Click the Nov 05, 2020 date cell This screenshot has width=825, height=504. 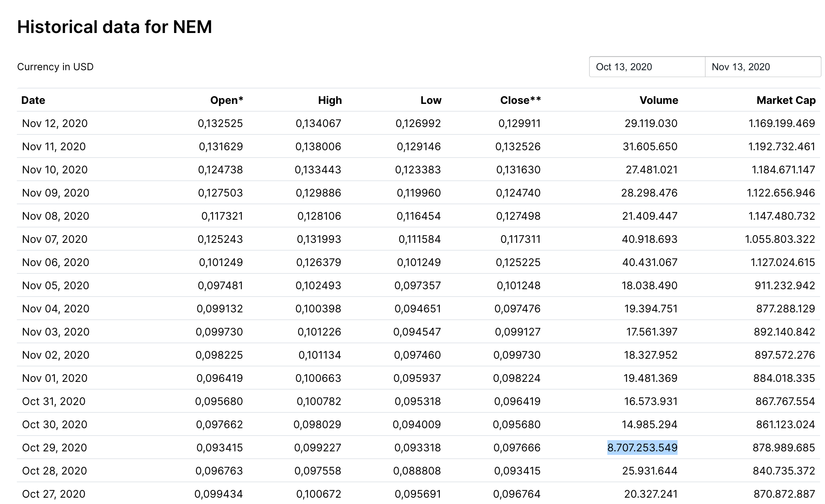(55, 286)
